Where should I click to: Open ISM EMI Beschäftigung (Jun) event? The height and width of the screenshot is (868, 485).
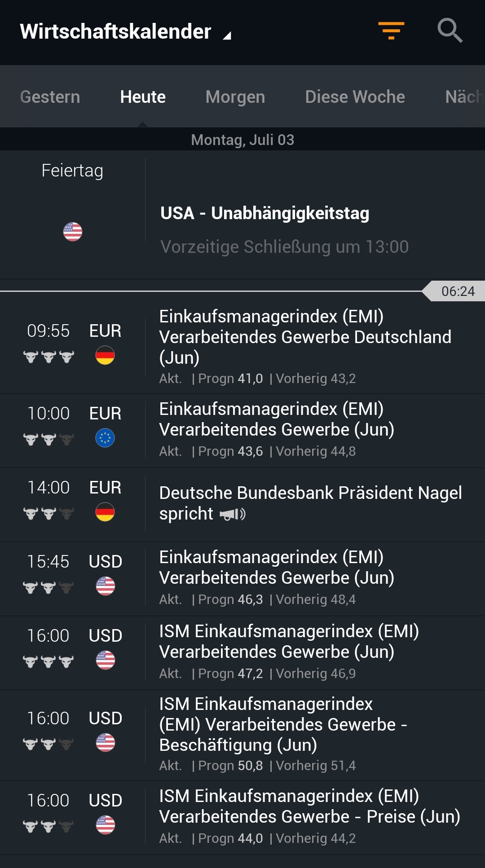click(x=283, y=724)
